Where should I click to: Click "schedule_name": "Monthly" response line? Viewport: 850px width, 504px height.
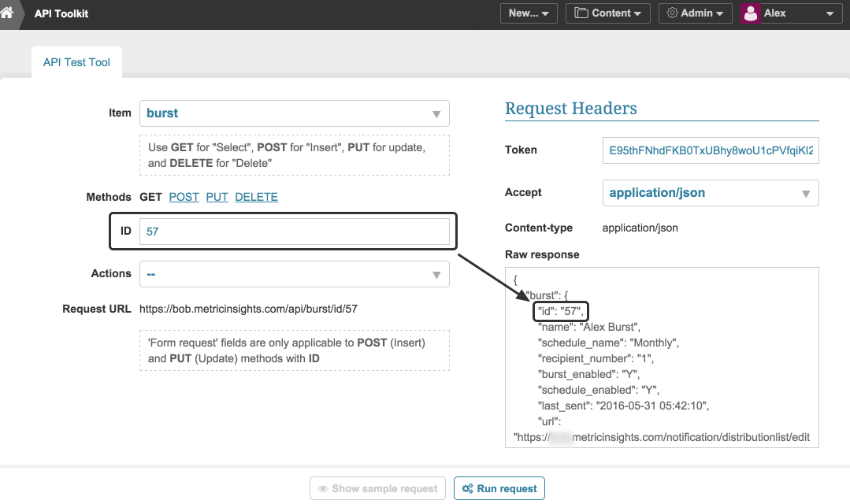[608, 343]
